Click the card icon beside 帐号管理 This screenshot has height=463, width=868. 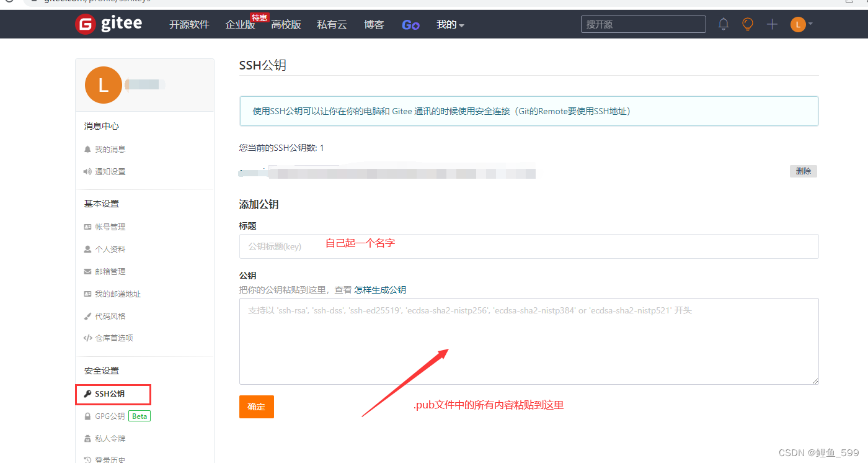87,227
